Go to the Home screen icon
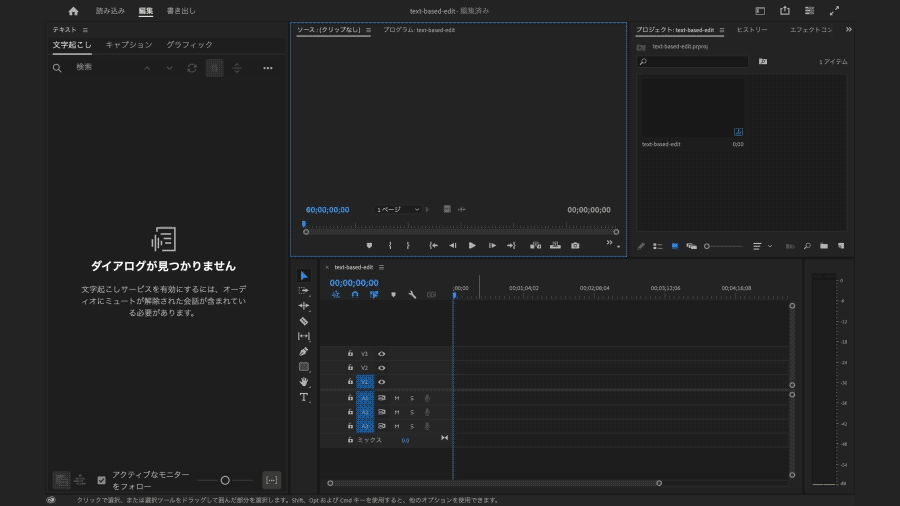The image size is (900, 506). click(x=73, y=11)
